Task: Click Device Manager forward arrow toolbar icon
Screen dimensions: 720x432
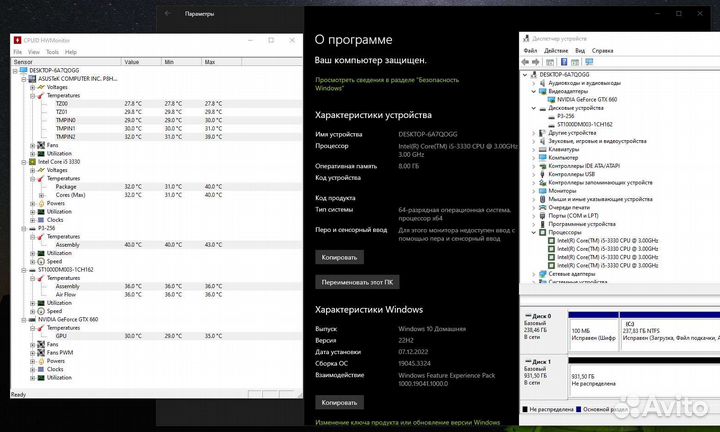Action: [x=535, y=62]
